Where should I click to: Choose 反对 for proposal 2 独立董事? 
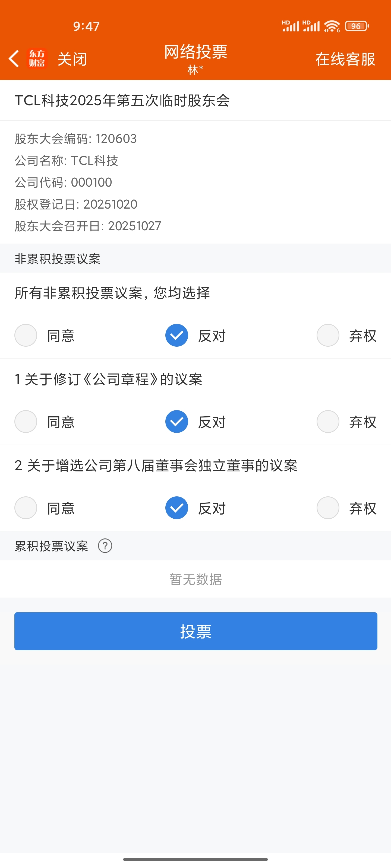click(x=177, y=508)
